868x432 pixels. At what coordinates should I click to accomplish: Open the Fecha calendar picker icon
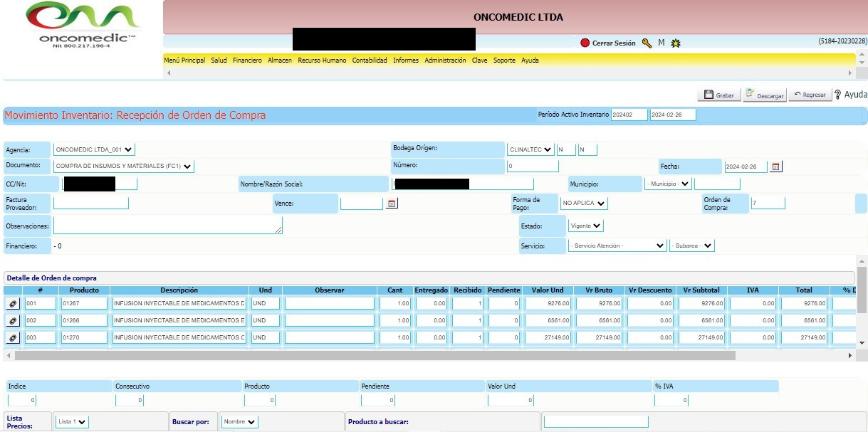point(776,167)
